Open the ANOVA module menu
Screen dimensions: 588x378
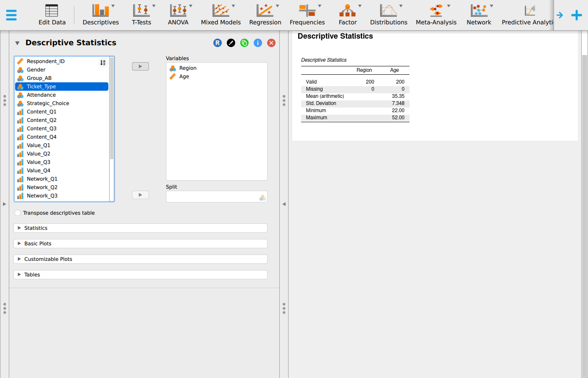(178, 15)
